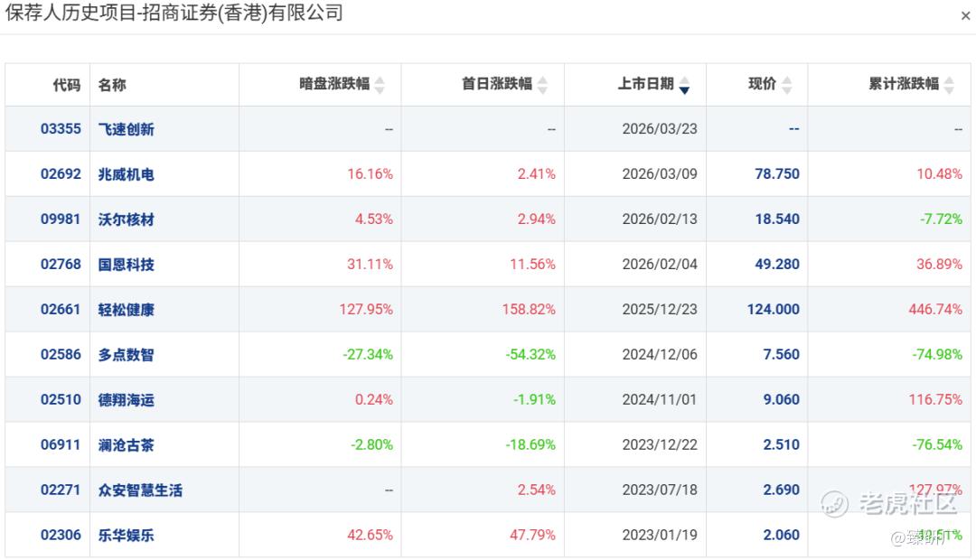Sort by 累计涨跌幅 column arrows
Image resolution: width=976 pixels, height=560 pixels.
(949, 85)
